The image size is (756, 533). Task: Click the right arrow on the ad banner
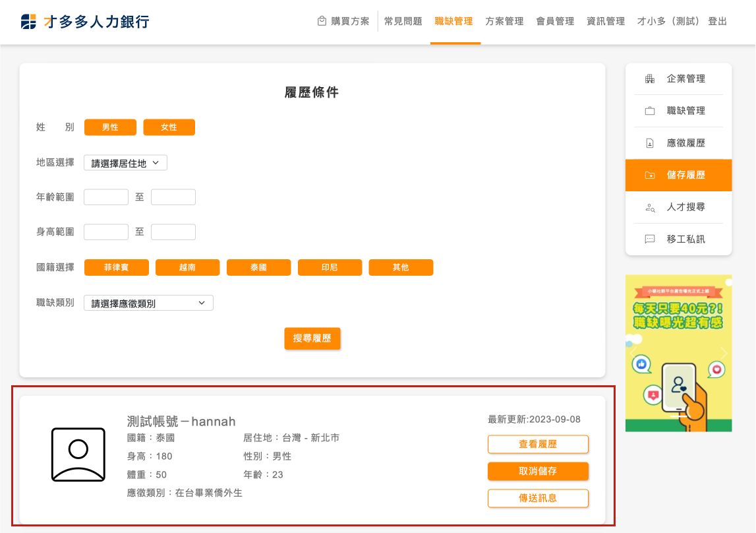(x=724, y=353)
